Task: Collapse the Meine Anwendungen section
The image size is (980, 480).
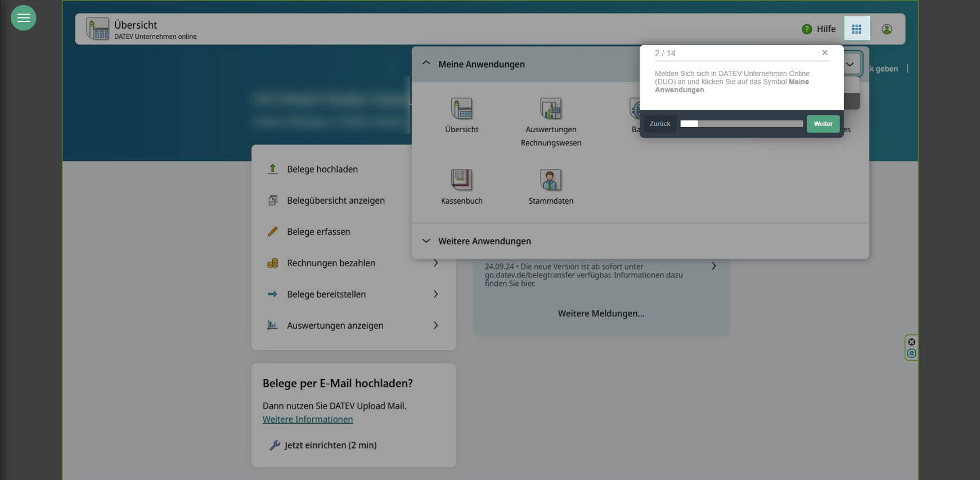Action: pyautogui.click(x=426, y=64)
